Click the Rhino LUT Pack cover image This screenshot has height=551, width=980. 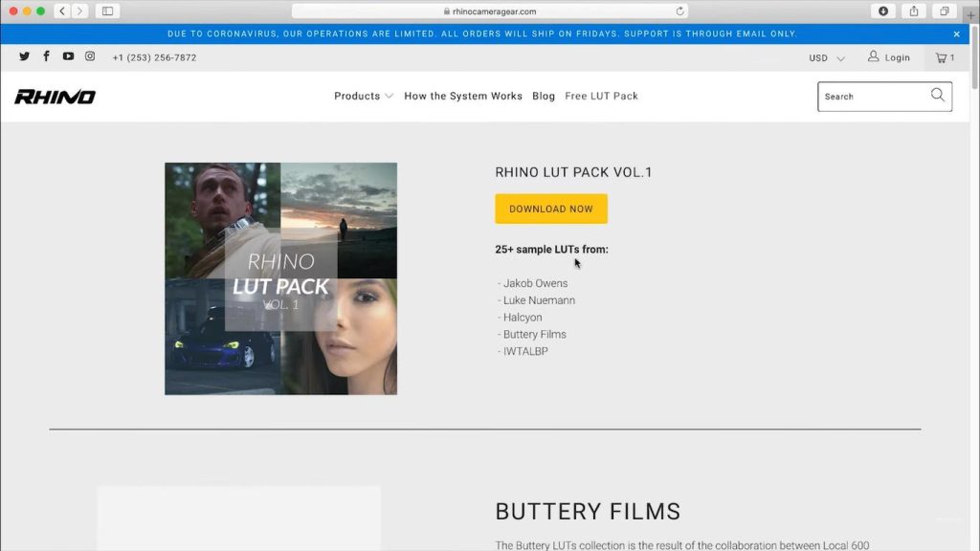click(280, 278)
